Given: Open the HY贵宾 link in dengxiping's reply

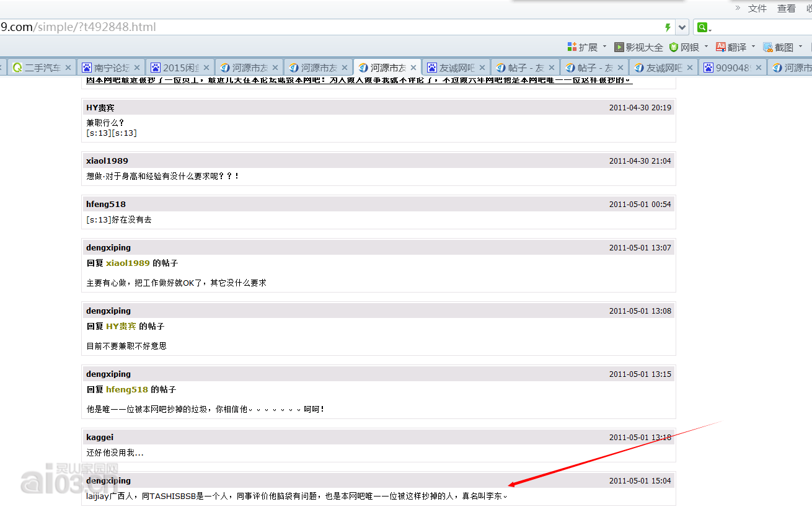Looking at the screenshot, I should click(121, 326).
